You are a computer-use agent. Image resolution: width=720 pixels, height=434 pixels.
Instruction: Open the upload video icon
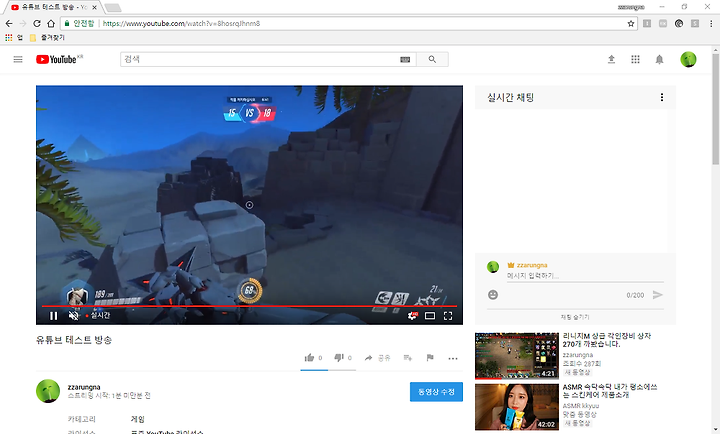click(611, 59)
